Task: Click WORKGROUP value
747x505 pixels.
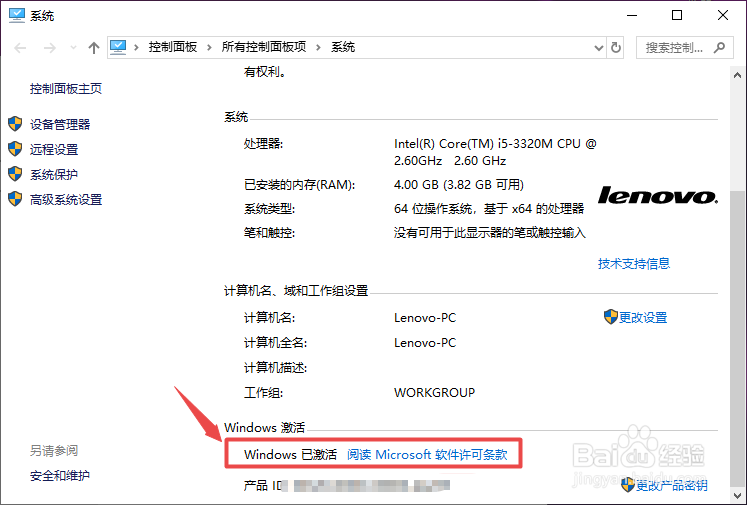Action: click(434, 393)
